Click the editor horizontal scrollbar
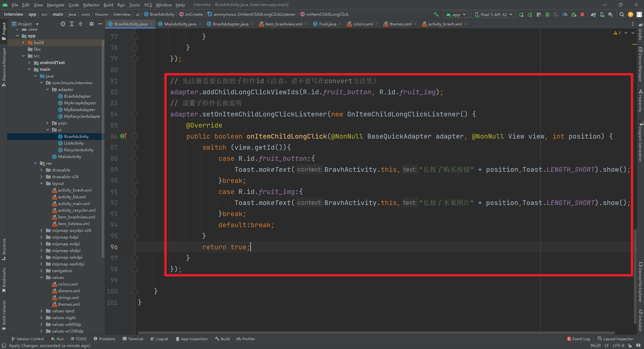 pos(376,333)
